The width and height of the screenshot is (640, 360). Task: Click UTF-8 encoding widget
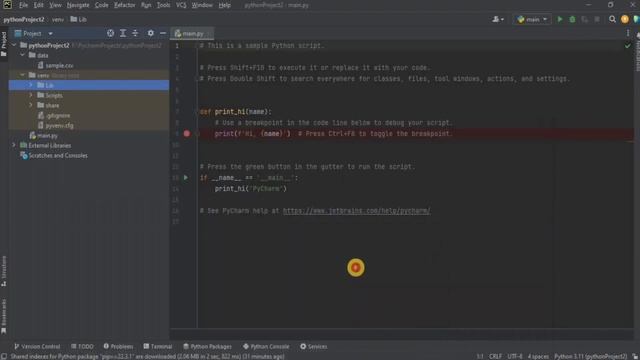515,356
